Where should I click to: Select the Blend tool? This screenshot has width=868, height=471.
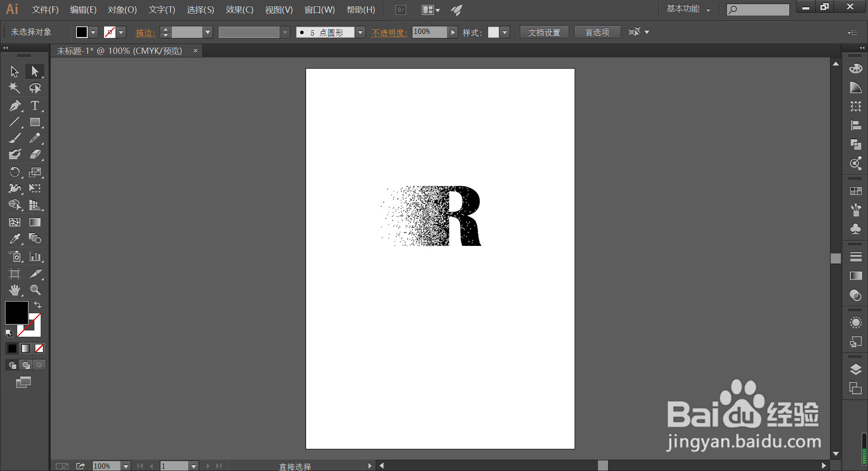[35, 238]
